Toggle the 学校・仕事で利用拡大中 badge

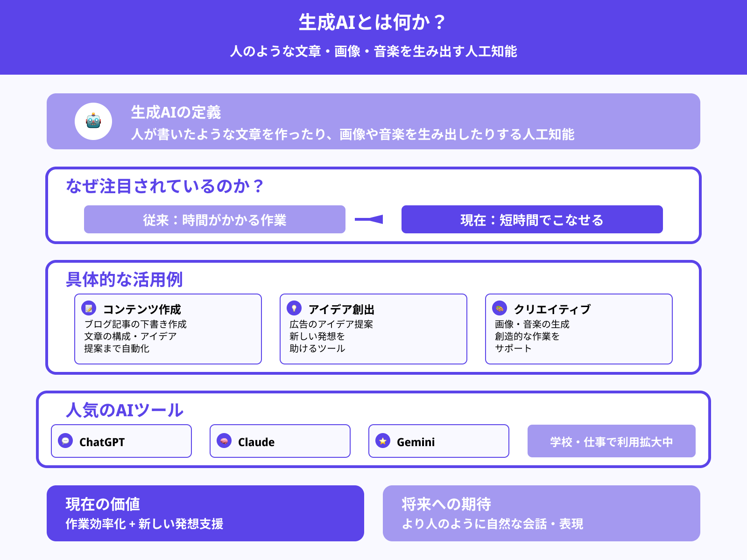click(x=611, y=441)
